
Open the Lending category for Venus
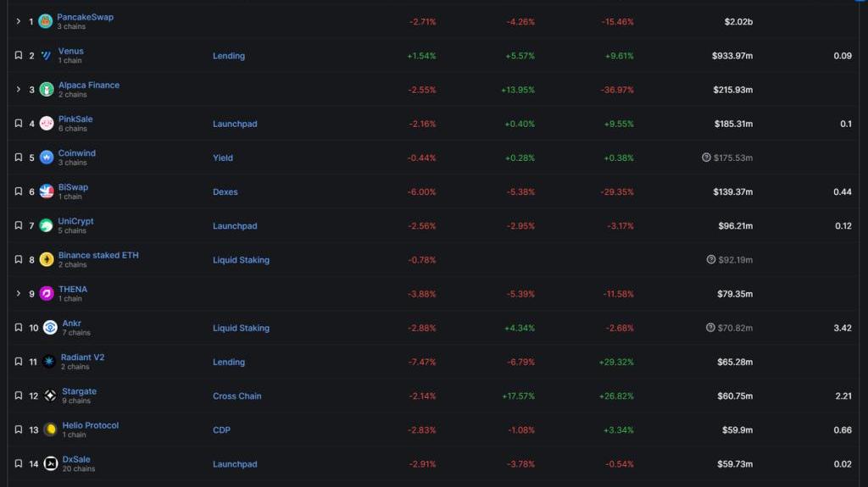point(228,56)
